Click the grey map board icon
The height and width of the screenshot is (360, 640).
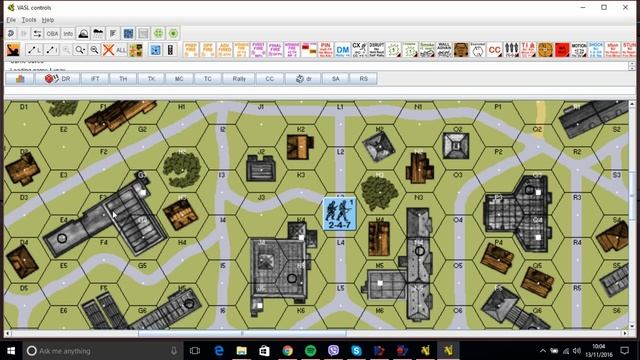pos(143,33)
